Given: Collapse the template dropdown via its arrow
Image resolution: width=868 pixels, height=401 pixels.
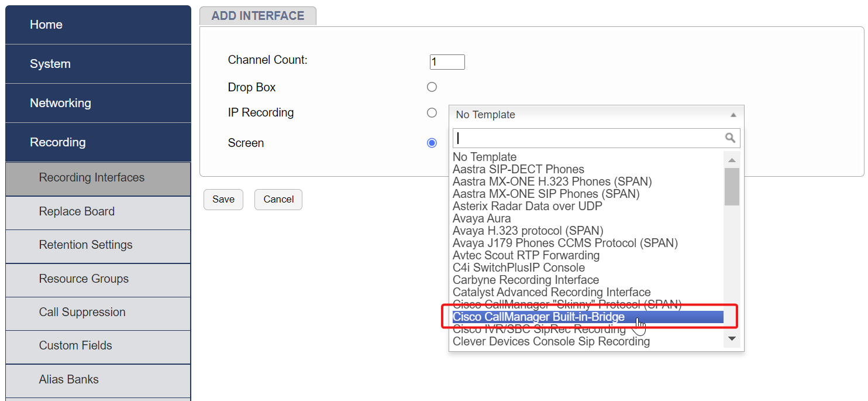Looking at the screenshot, I should tap(733, 114).
